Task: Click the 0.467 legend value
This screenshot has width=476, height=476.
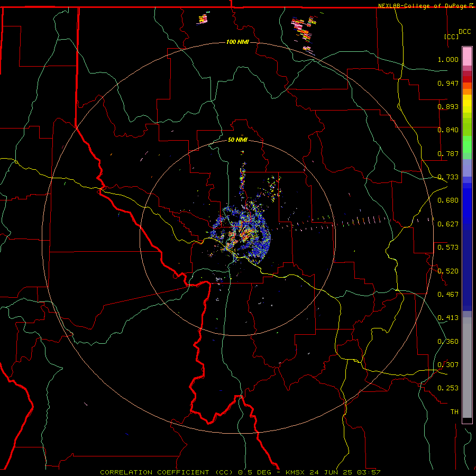Action: click(448, 295)
